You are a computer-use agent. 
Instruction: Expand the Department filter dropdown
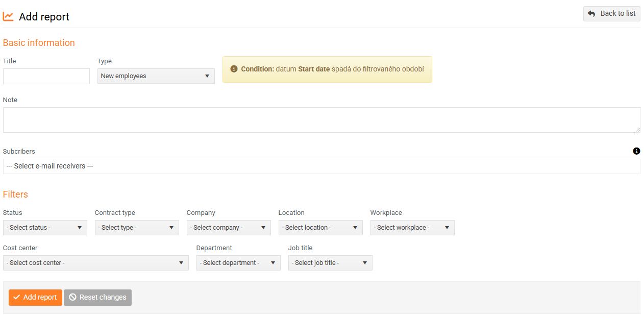pos(238,263)
